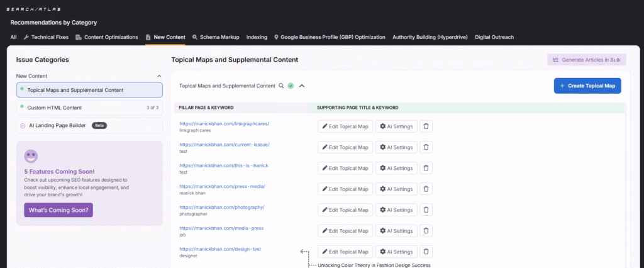Edit Topical Map for this-is-manick row

click(345, 168)
